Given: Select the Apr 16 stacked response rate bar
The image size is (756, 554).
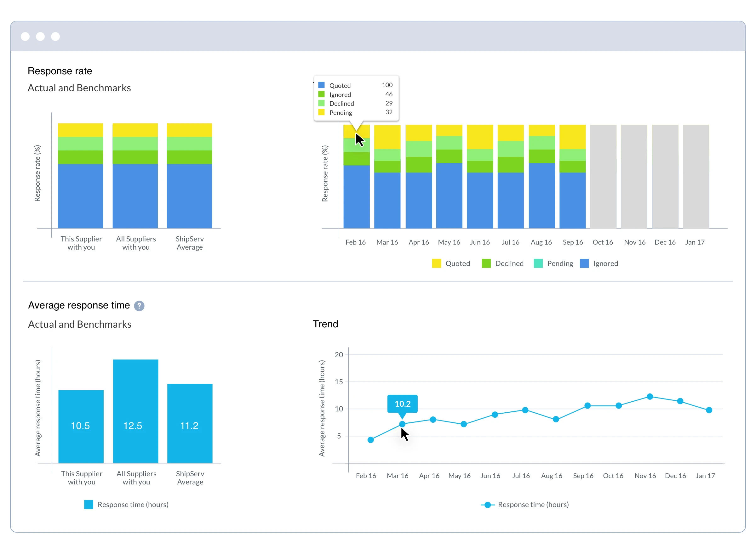Looking at the screenshot, I should [x=419, y=176].
